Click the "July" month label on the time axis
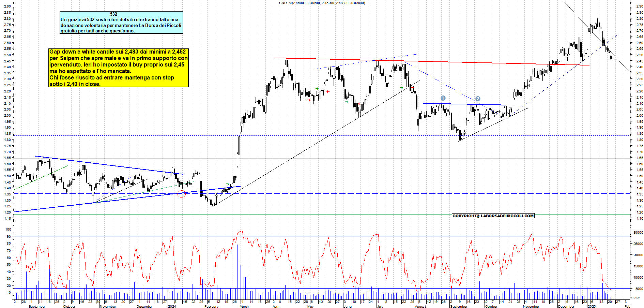The height and width of the screenshot is (308, 644). coord(380,306)
